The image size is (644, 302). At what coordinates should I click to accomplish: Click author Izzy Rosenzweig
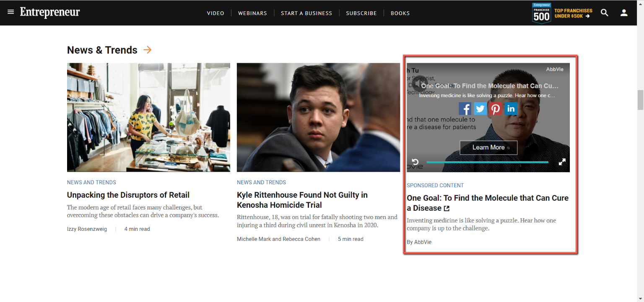(x=87, y=229)
